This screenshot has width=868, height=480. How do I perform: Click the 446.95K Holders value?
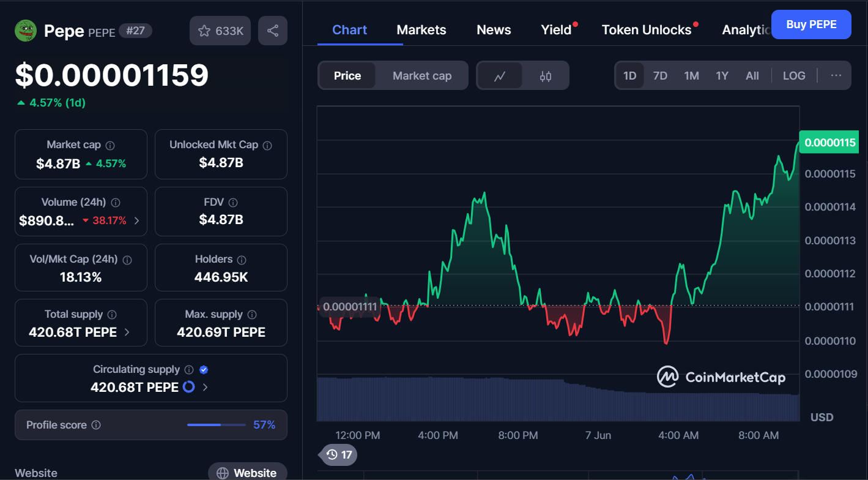point(221,277)
